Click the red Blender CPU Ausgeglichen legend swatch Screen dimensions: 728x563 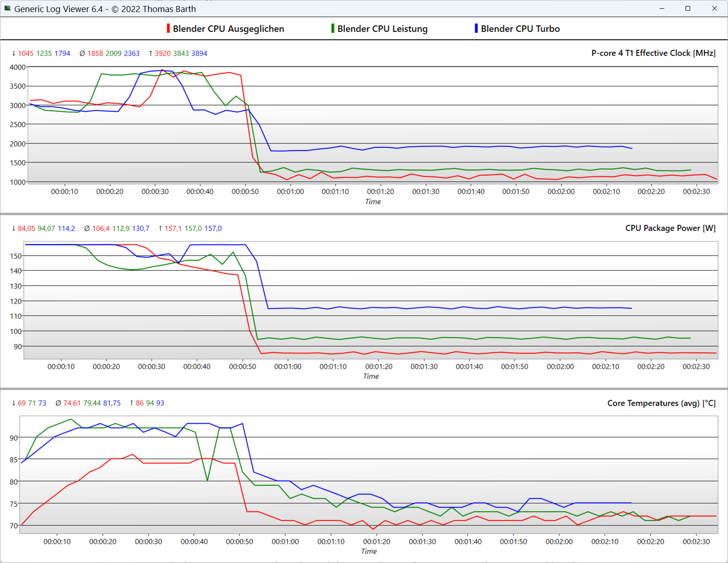(168, 29)
